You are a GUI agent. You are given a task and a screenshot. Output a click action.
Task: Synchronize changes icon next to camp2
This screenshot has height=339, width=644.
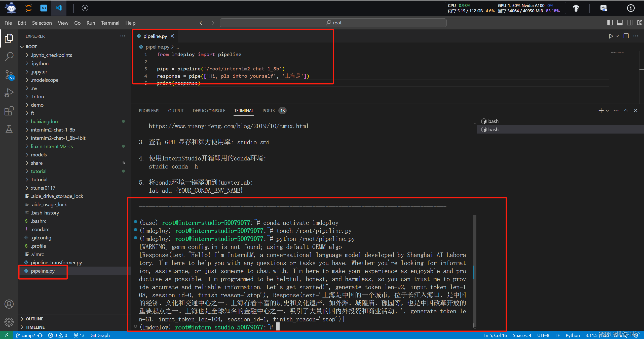pos(40,335)
